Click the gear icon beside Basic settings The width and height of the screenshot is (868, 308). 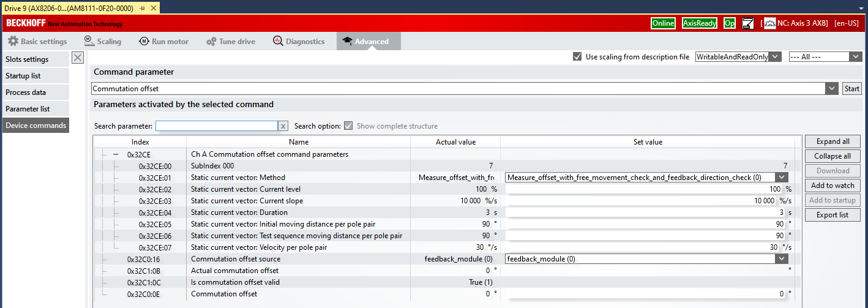click(13, 42)
